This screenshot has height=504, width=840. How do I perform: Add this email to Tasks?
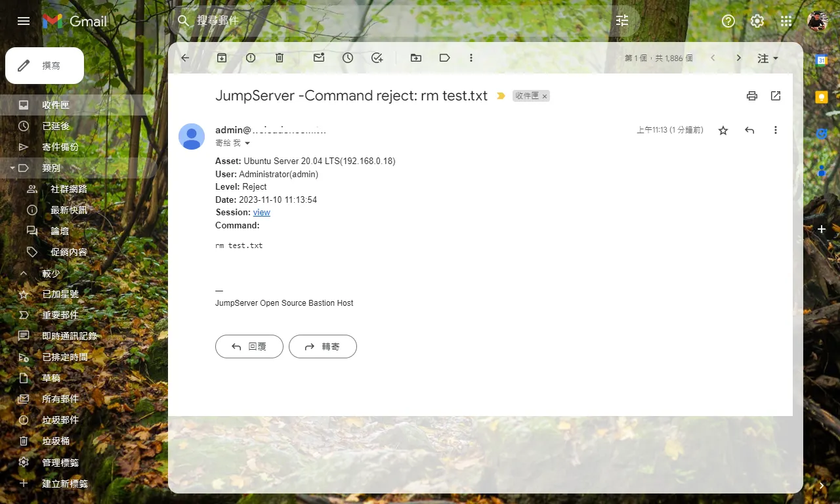pos(377,58)
